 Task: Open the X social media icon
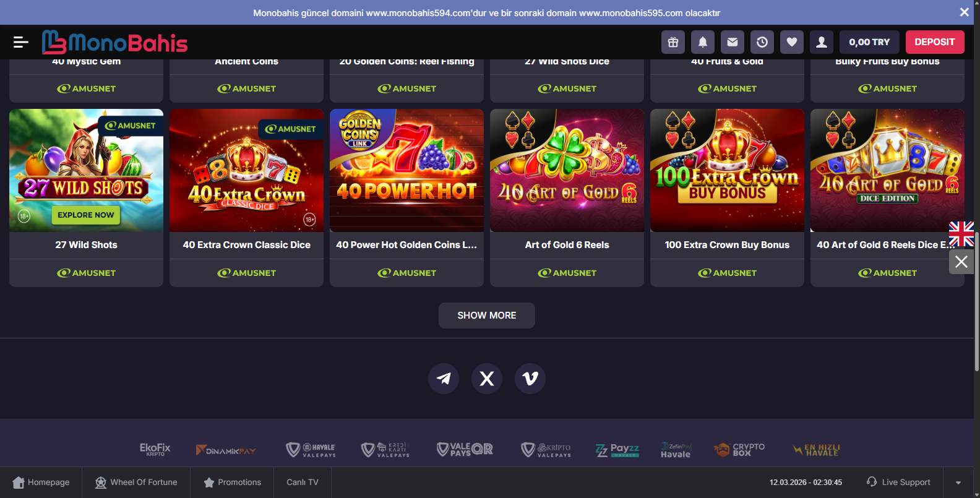click(x=487, y=379)
